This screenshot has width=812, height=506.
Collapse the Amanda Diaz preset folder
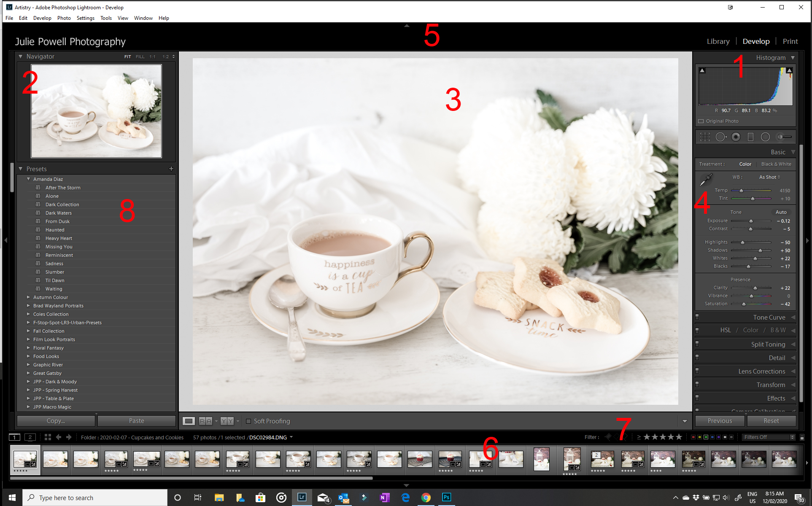29,179
